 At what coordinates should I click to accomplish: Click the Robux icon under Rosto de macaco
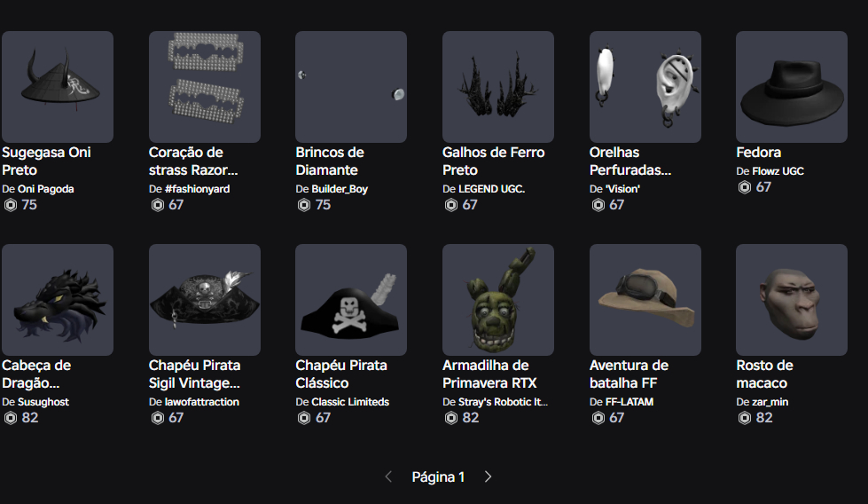pos(745,418)
